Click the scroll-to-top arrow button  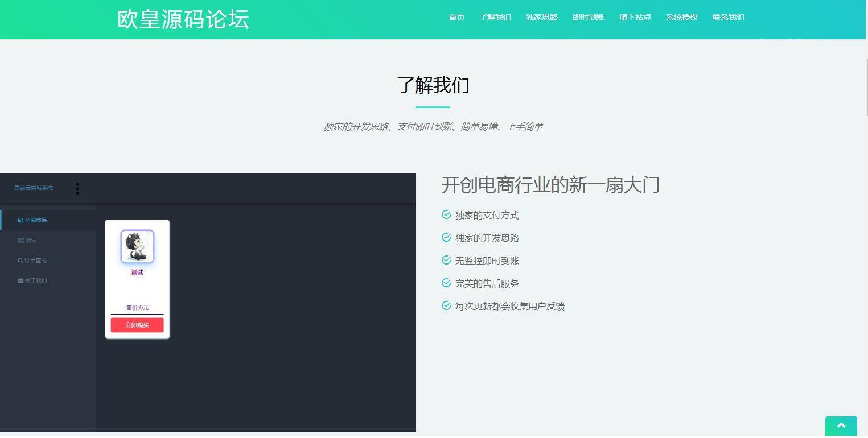pos(841,426)
